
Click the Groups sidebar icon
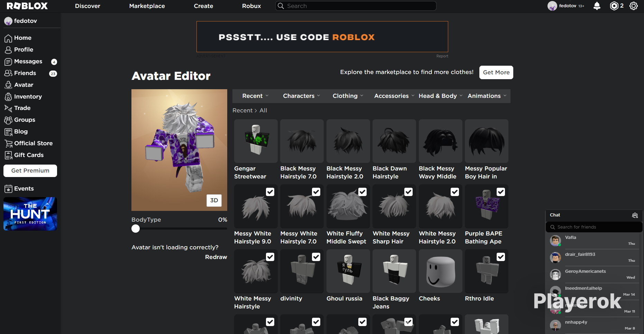pos(8,120)
